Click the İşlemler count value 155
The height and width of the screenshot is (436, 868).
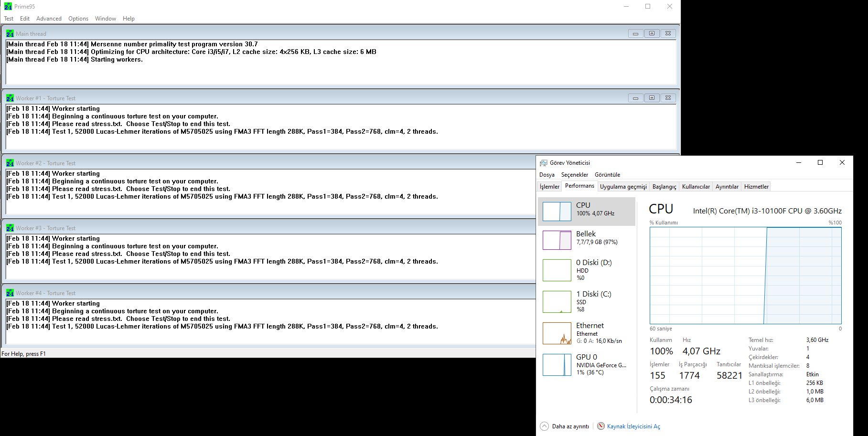[x=657, y=375]
